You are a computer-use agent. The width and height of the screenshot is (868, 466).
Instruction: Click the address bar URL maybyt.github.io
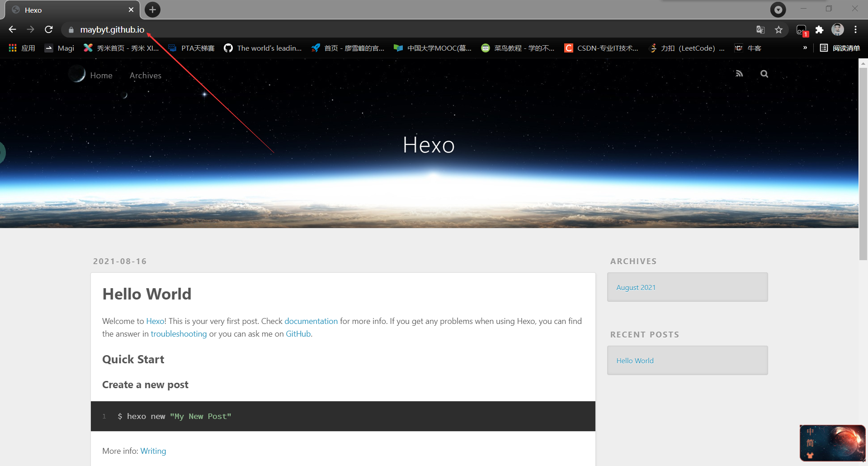pyautogui.click(x=112, y=30)
